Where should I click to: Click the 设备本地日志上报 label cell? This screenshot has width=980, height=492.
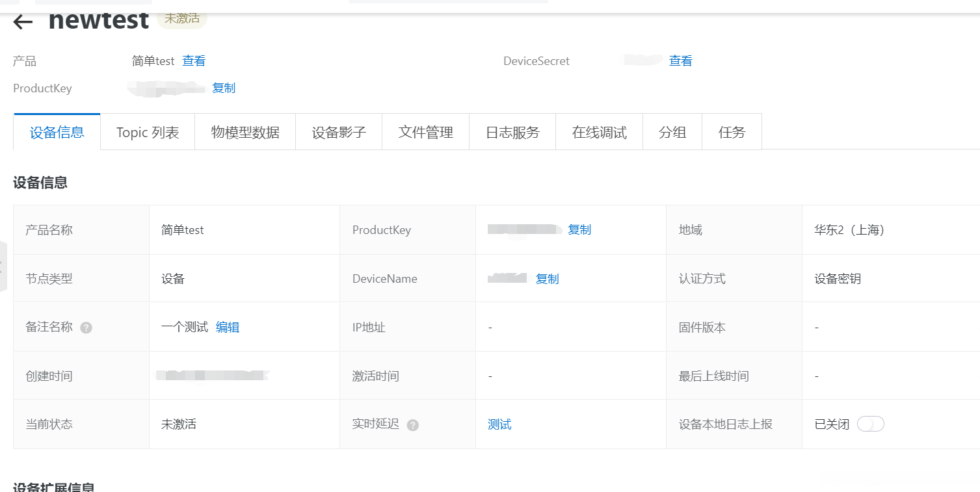(734, 425)
